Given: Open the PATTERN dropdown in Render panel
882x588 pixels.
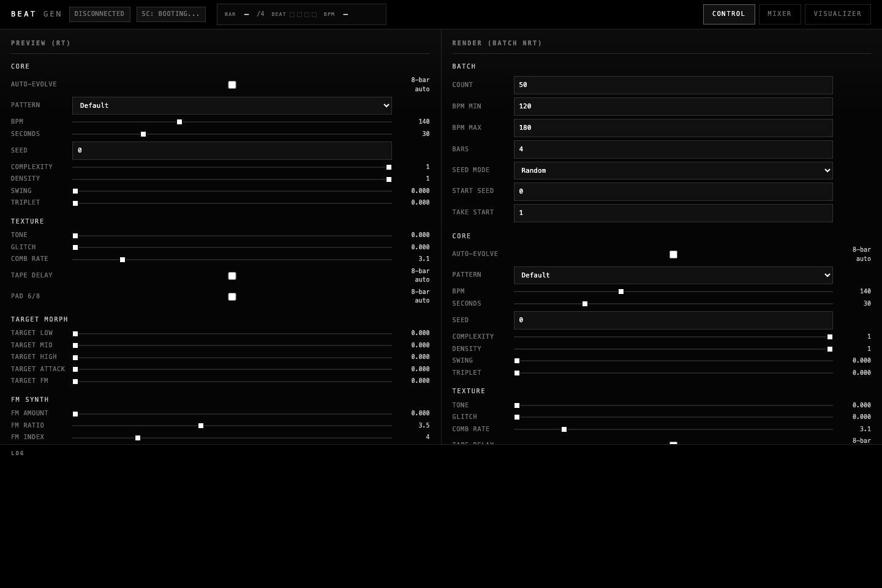Looking at the screenshot, I should (673, 275).
